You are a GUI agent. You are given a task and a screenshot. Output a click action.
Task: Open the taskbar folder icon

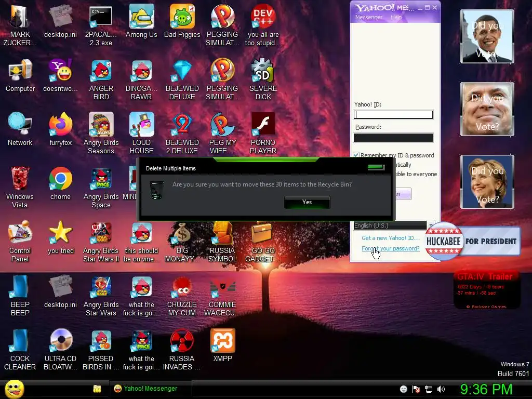pyautogui.click(x=97, y=389)
